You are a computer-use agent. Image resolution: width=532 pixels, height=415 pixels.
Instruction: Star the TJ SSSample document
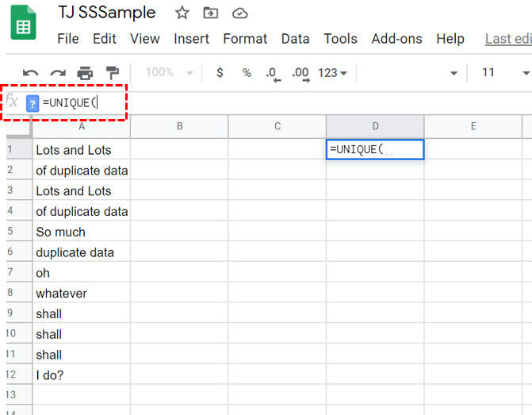182,13
